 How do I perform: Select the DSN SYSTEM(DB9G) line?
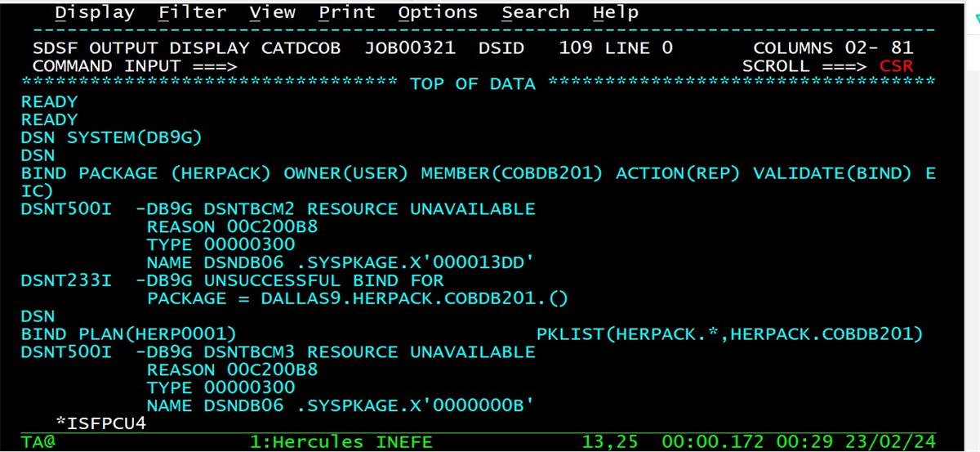(x=111, y=137)
